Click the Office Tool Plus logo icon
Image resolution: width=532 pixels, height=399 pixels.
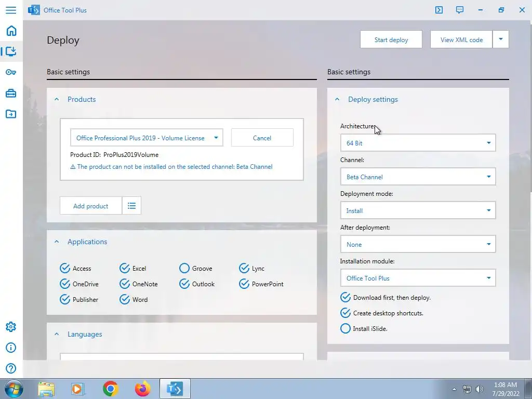coord(34,10)
